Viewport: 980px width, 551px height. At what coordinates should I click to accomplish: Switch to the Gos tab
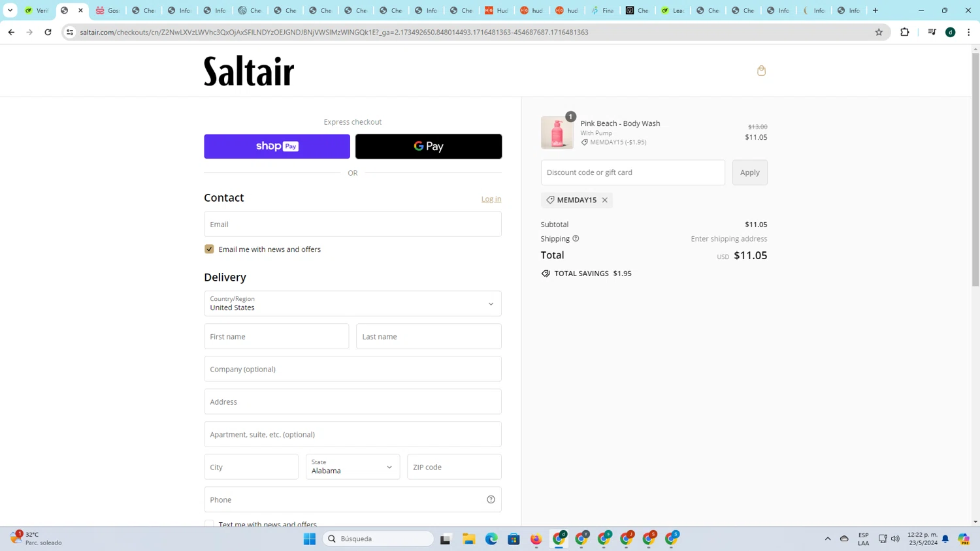(108, 10)
